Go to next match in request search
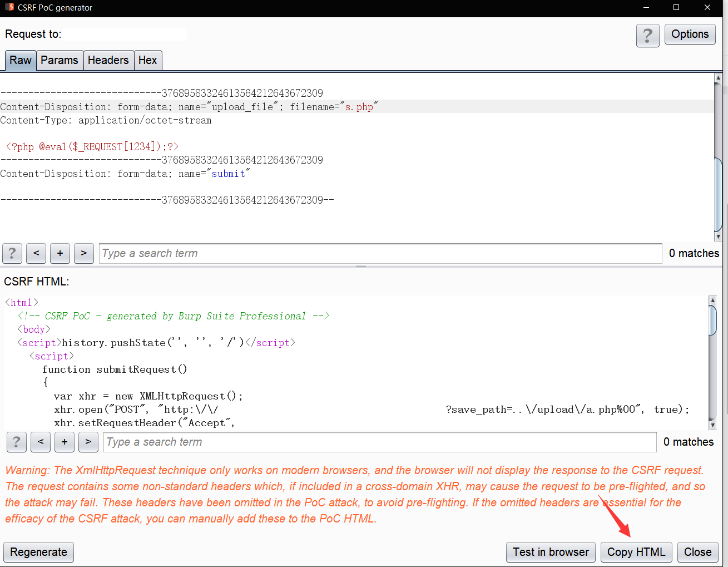728x567 pixels. pos(84,253)
